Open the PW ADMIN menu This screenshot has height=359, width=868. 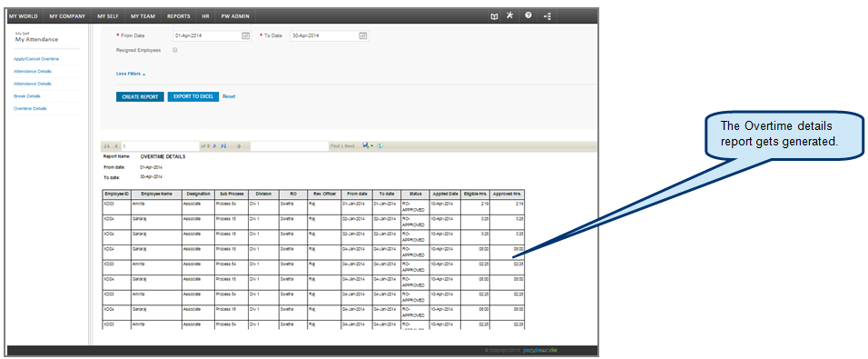click(235, 16)
